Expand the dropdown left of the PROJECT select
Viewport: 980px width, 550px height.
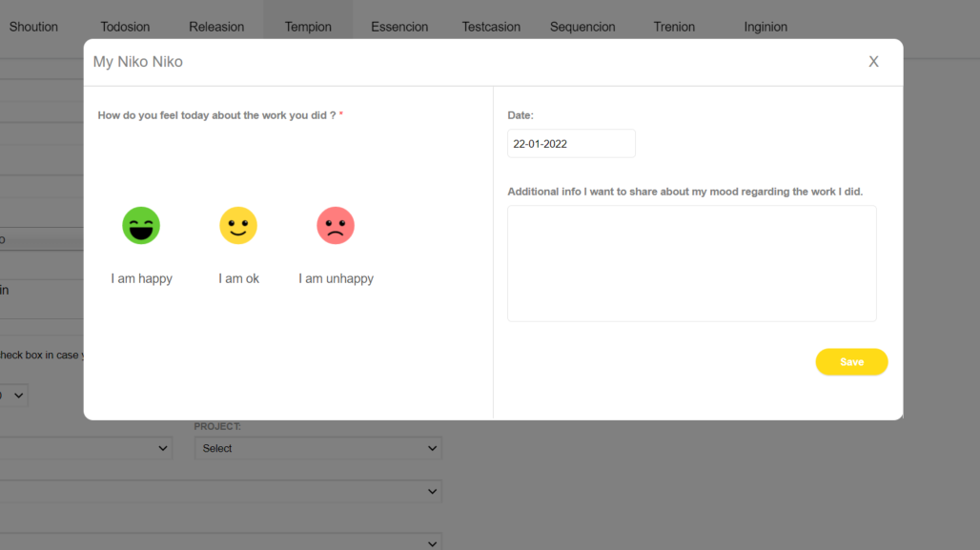[86, 448]
